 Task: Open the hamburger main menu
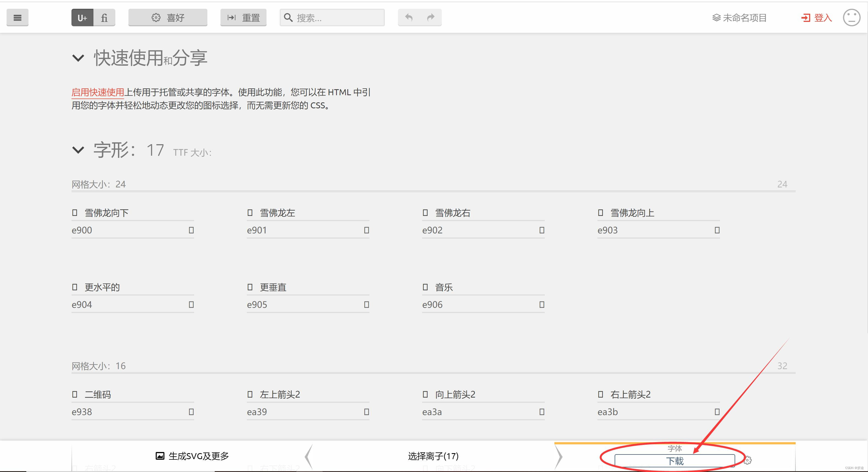tap(18, 18)
